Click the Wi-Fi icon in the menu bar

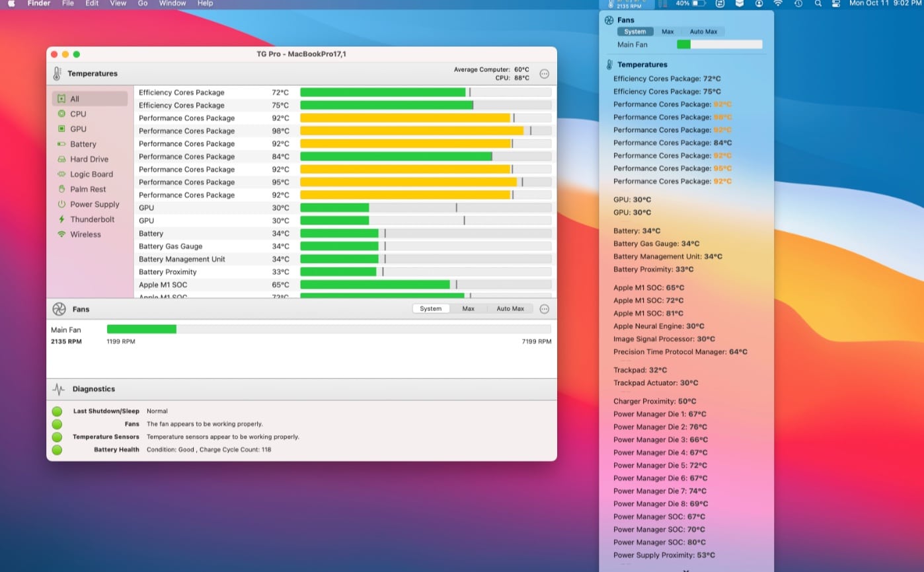click(778, 3)
